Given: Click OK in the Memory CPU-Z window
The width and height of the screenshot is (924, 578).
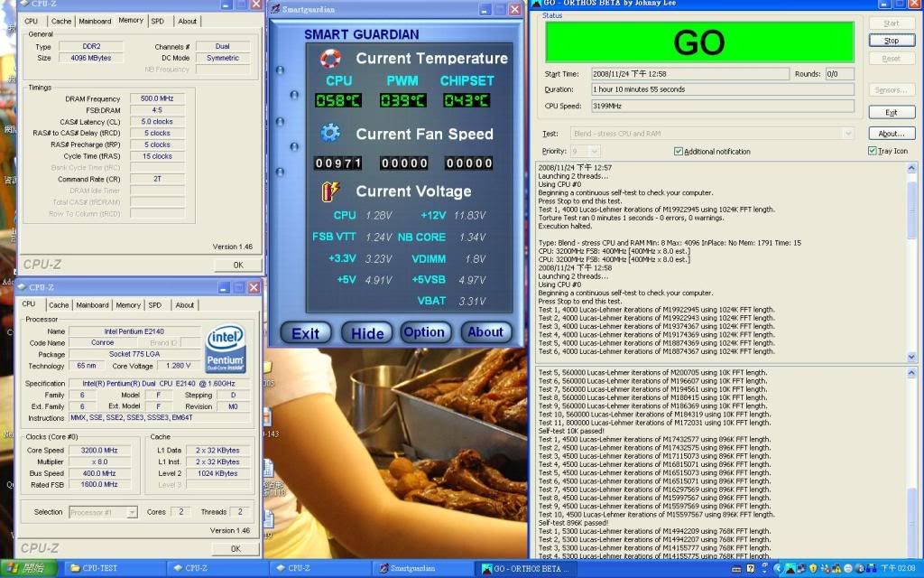Looking at the screenshot, I should pyautogui.click(x=238, y=265).
